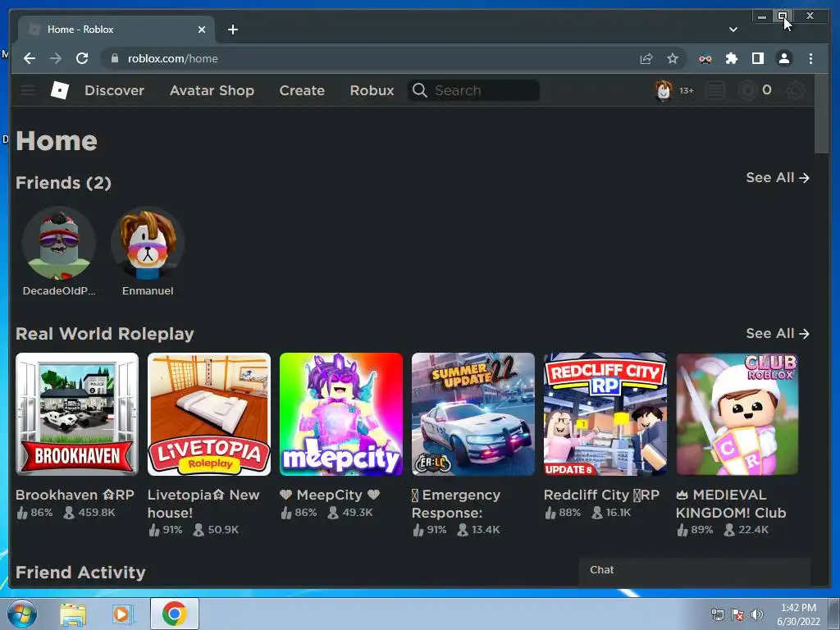
Task: Open the Robux menu item
Action: [372, 90]
